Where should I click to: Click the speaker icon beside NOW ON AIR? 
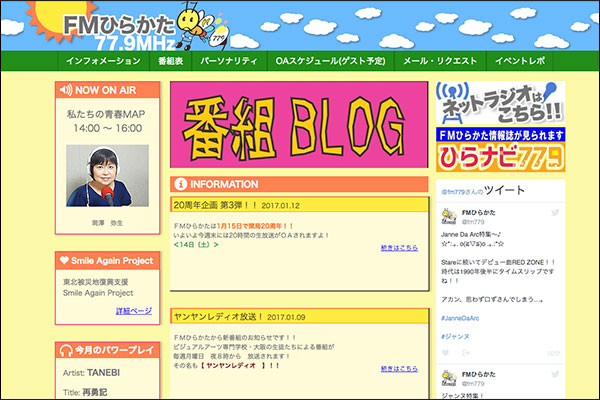(x=66, y=89)
